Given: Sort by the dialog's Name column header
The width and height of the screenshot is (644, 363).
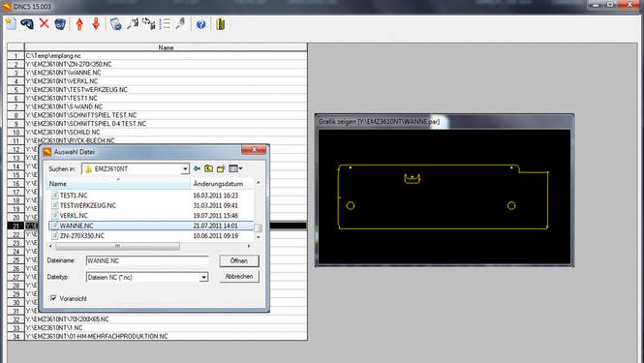Looking at the screenshot, I should coord(118,184).
